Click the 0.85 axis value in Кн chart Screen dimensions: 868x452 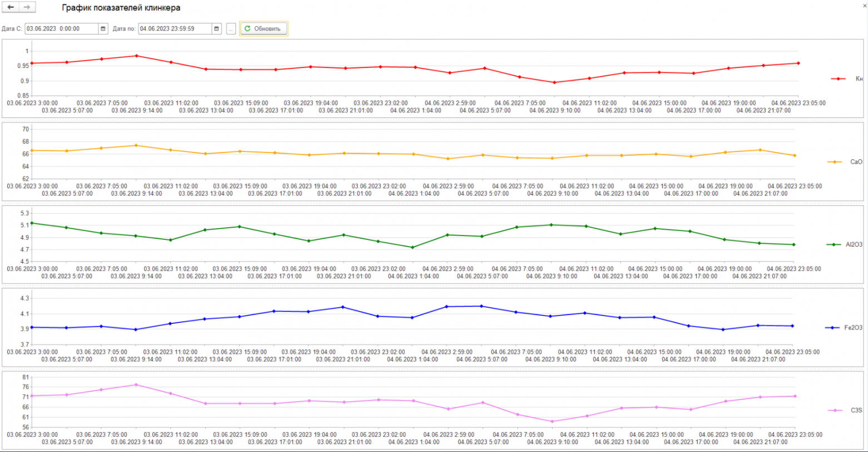23,96
